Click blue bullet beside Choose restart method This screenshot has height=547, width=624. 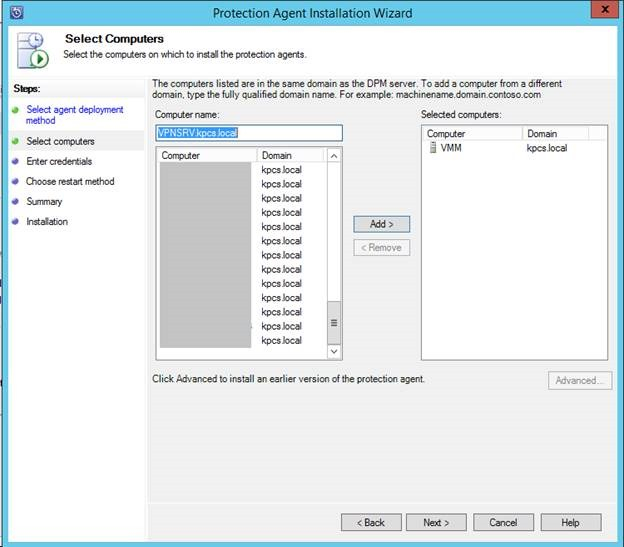tap(15, 182)
